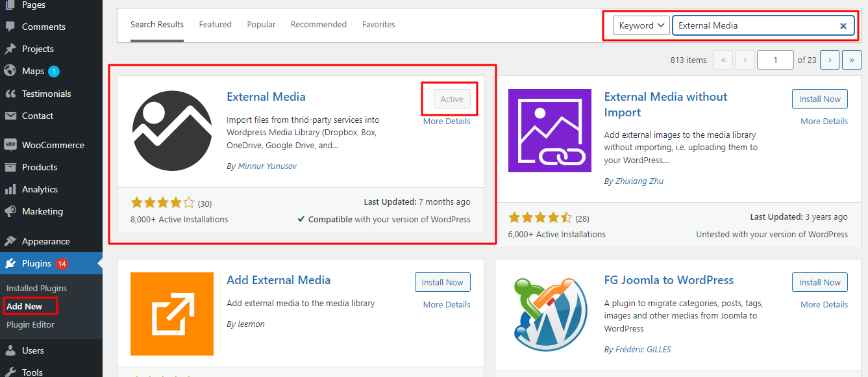Open the Plugins menu item
868x377 pixels.
pos(51,263)
